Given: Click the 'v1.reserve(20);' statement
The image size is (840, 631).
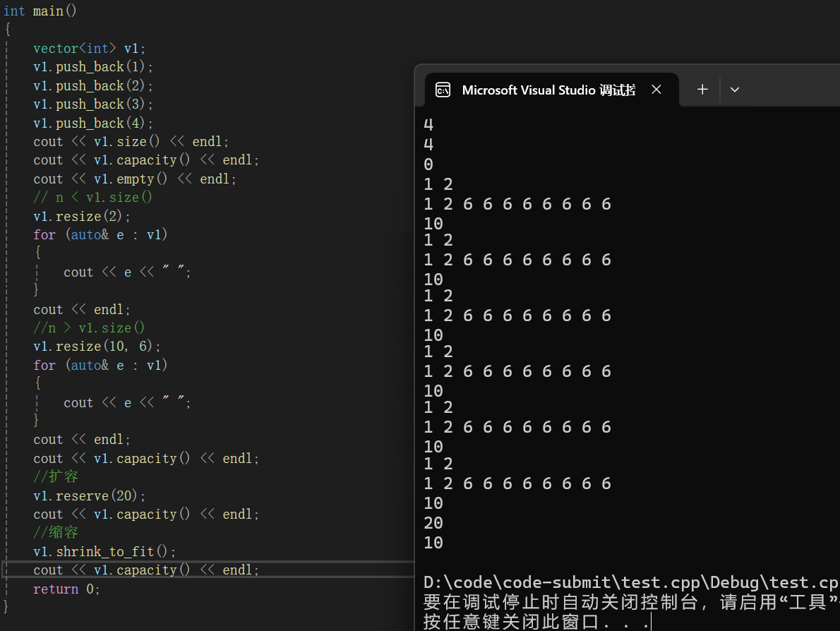Looking at the screenshot, I should 89,495.
